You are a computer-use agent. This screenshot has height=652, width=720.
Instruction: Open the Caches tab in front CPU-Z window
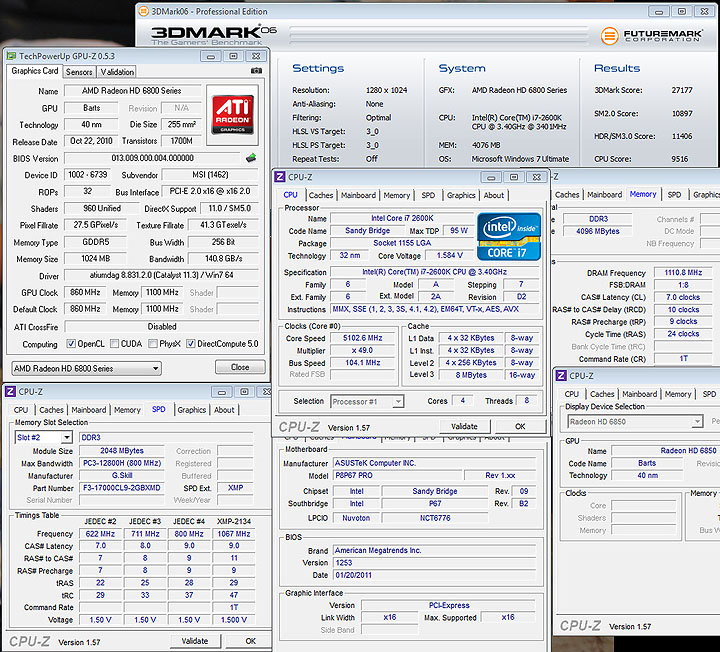tap(321, 195)
